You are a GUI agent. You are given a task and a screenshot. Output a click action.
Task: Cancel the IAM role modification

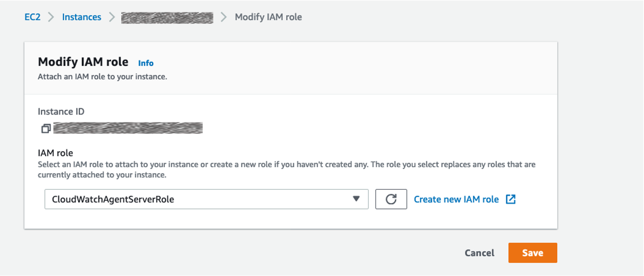479,253
